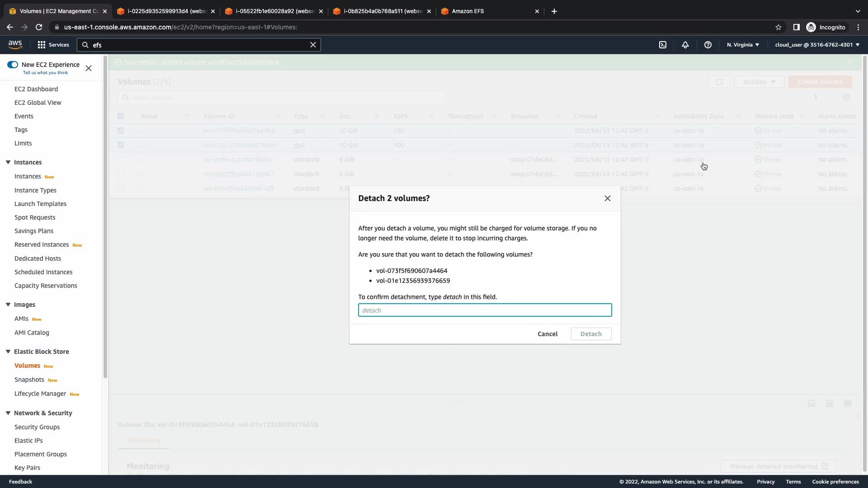Click the sidebar vertical scrollbar
Viewport: 868px width, 488px height.
(x=105, y=217)
